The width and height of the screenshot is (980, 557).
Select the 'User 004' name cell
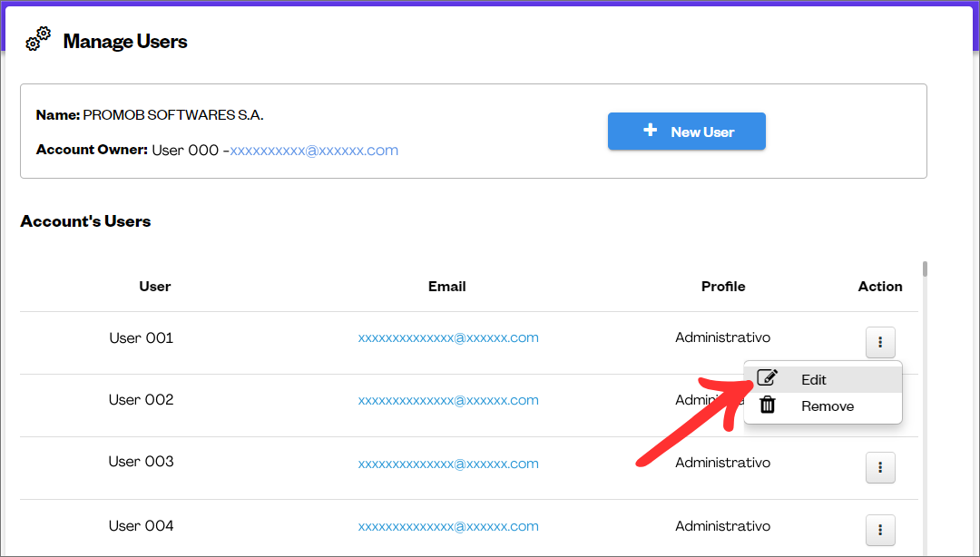tap(142, 526)
